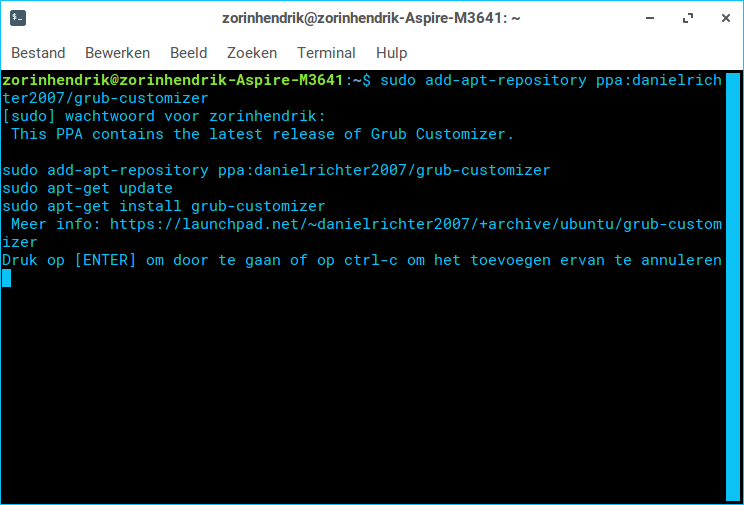Click the 'sudo apt-get update' line
Image resolution: width=744 pixels, height=505 pixels.
tap(87, 188)
